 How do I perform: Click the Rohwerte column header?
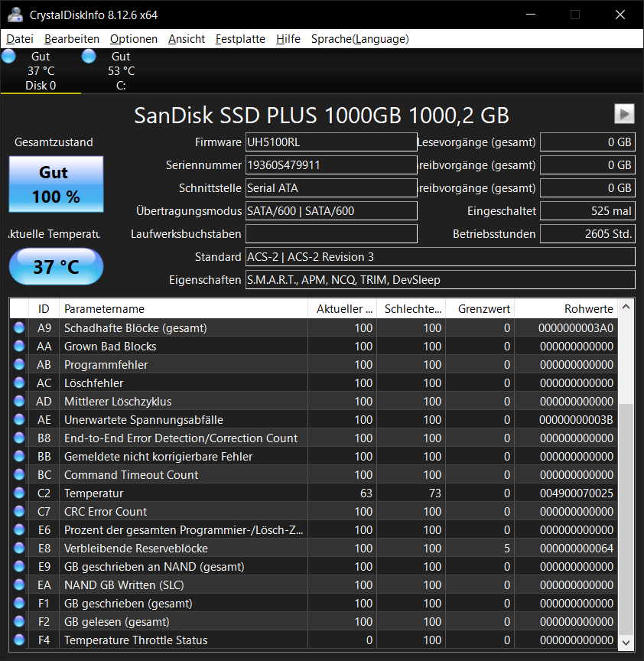coord(566,309)
